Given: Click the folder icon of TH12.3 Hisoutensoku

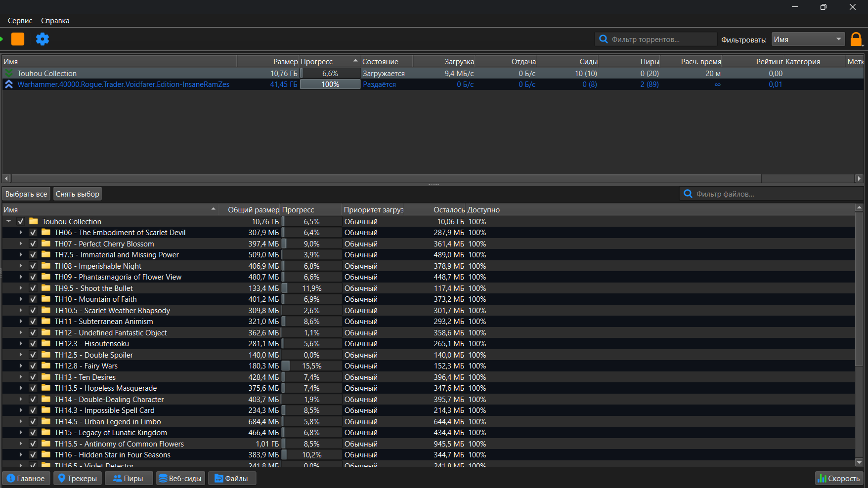Looking at the screenshot, I should pyautogui.click(x=46, y=343).
